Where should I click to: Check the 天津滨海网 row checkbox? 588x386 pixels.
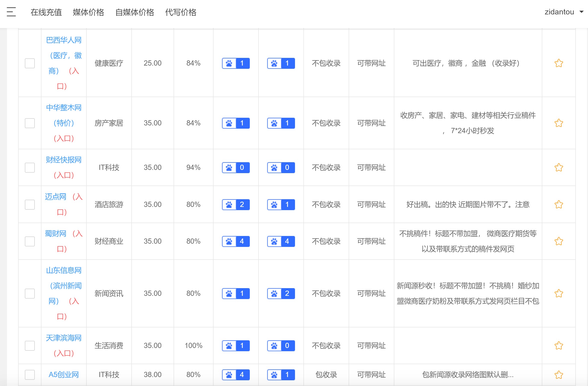click(x=30, y=346)
